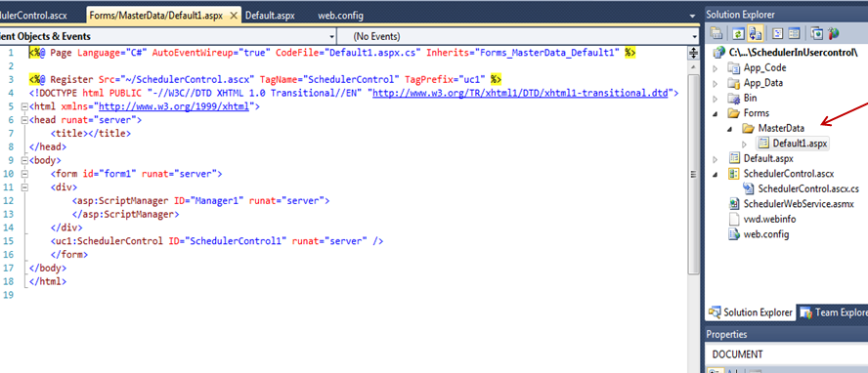
Task: Click the xhtml1-transitional.dtd URL link
Action: 521,93
